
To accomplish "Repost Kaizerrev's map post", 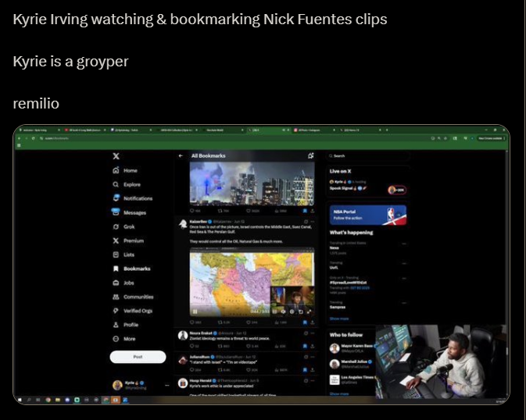I will click(224, 322).
